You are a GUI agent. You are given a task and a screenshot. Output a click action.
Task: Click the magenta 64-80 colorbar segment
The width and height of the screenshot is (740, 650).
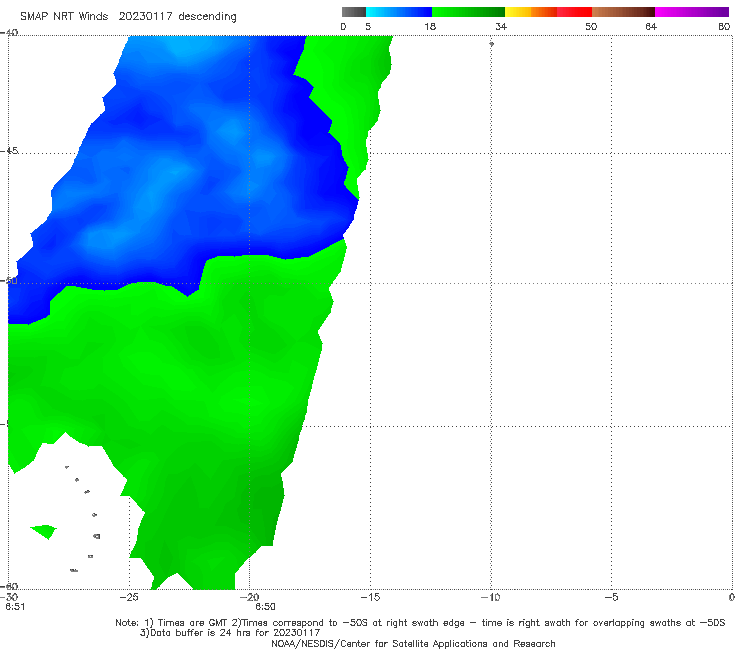pyautogui.click(x=692, y=12)
